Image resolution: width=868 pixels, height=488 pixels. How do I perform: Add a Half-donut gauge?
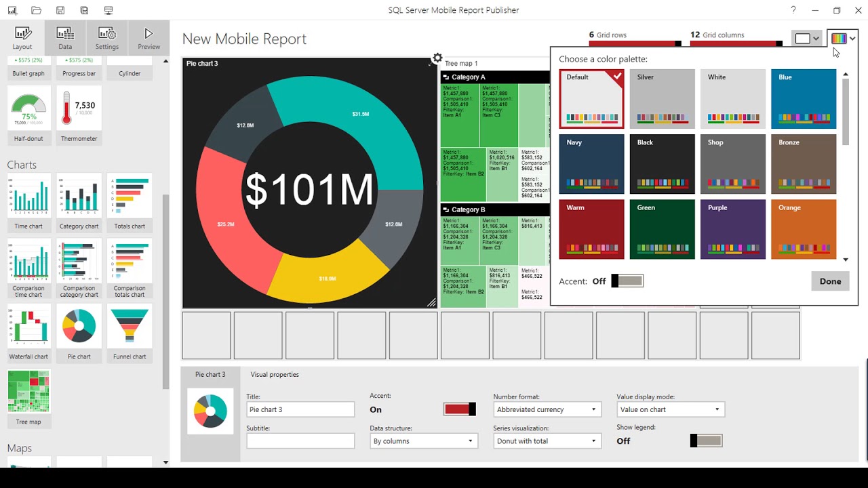tap(28, 115)
